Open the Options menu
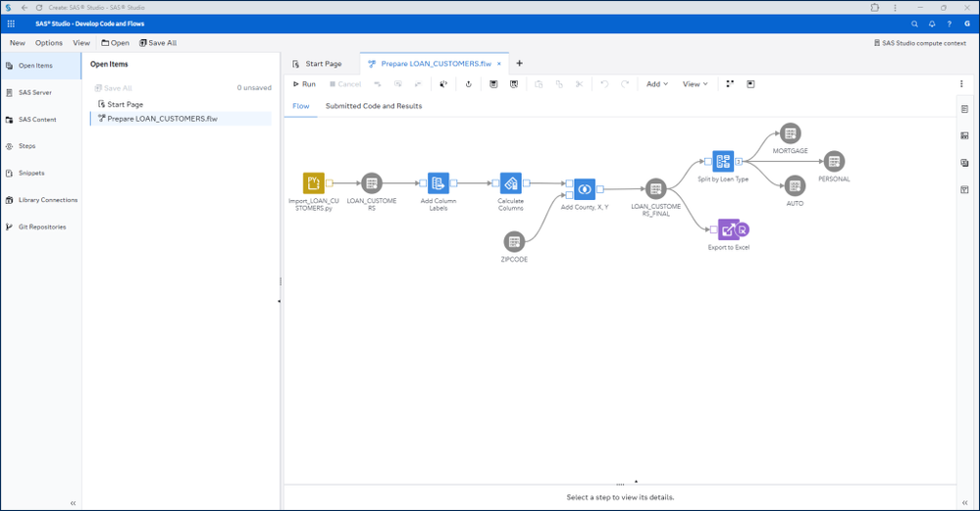 [x=49, y=43]
